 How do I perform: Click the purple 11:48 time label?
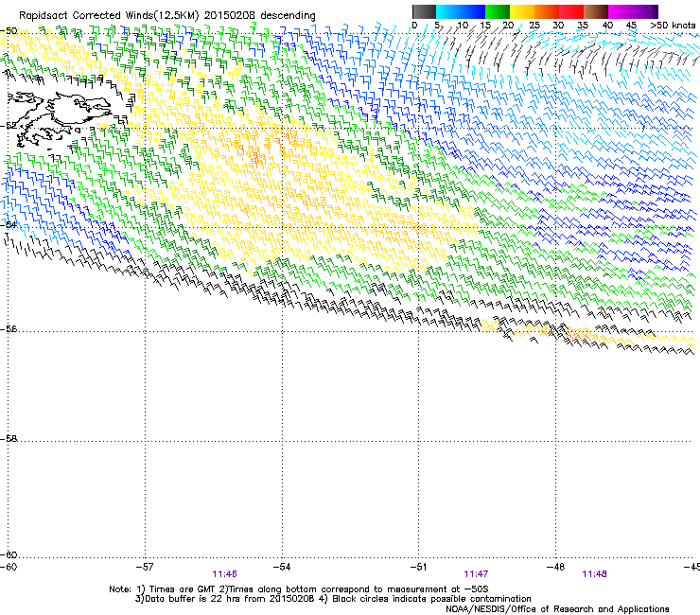(x=595, y=574)
